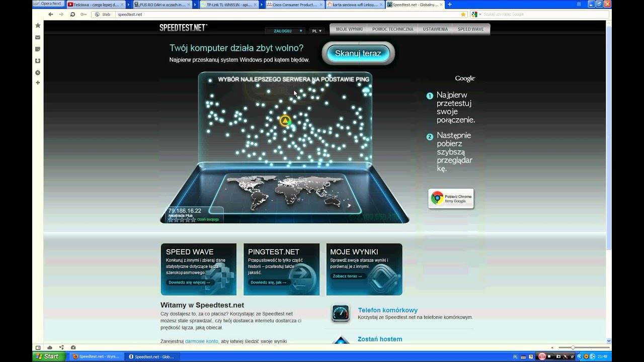Switch to the Teściowa YouTube tab

pyautogui.click(x=96, y=5)
